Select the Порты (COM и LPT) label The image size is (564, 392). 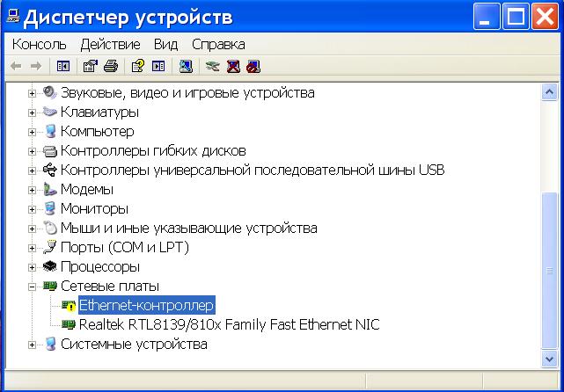(124, 248)
